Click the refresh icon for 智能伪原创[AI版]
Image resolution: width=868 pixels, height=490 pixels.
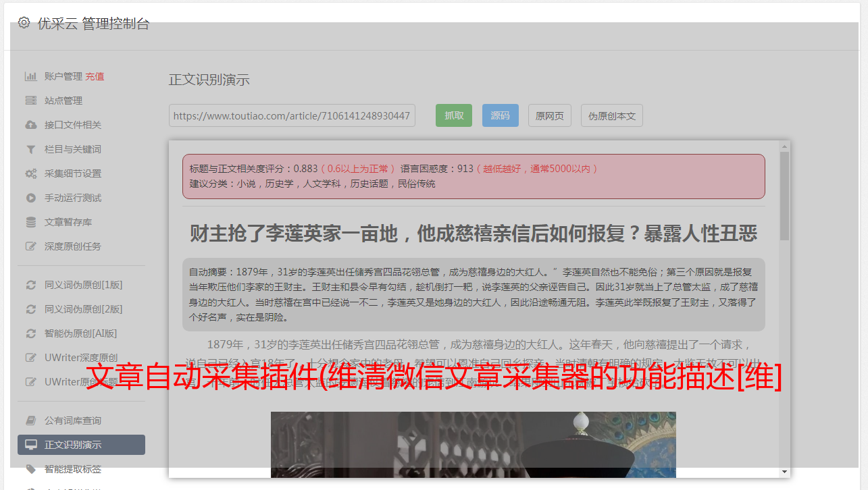[x=30, y=333]
